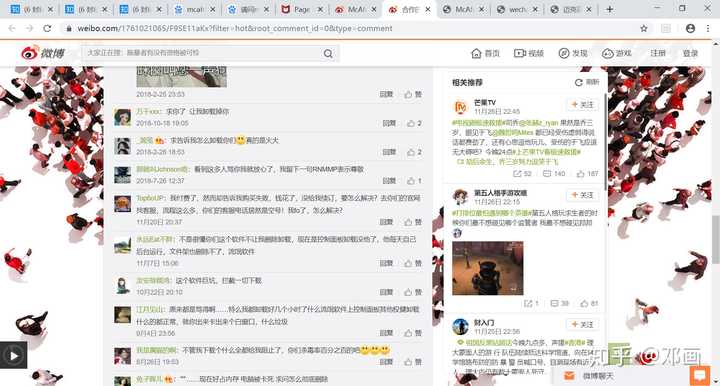Follow 第五人格手游攻略 with 关注 button
This screenshot has height=386, width=720.
pos(582,195)
